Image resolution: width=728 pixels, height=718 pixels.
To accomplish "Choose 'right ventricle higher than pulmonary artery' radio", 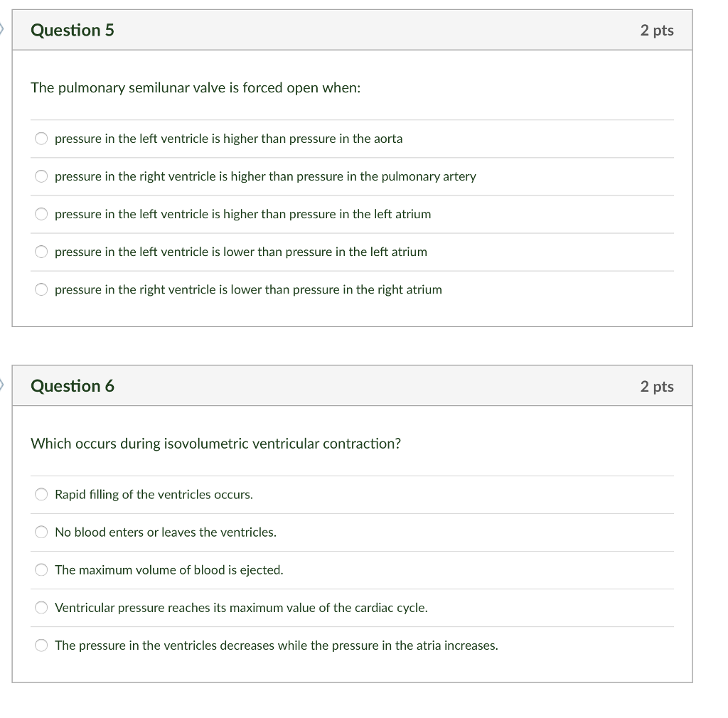I will 42,176.
